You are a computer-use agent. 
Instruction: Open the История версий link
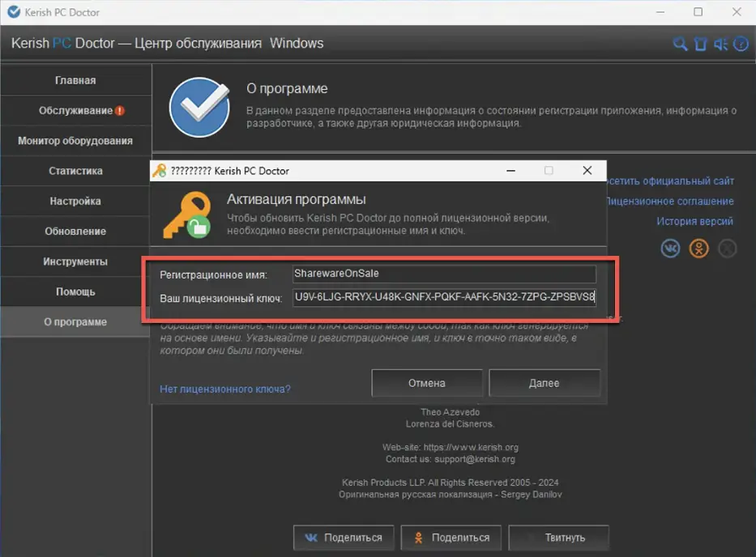[x=694, y=221]
